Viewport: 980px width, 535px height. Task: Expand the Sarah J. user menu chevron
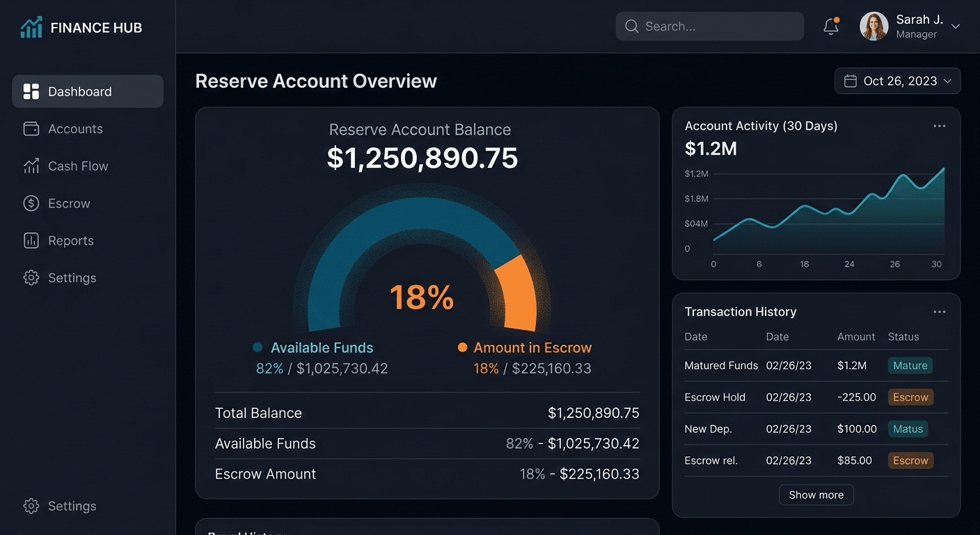(956, 26)
